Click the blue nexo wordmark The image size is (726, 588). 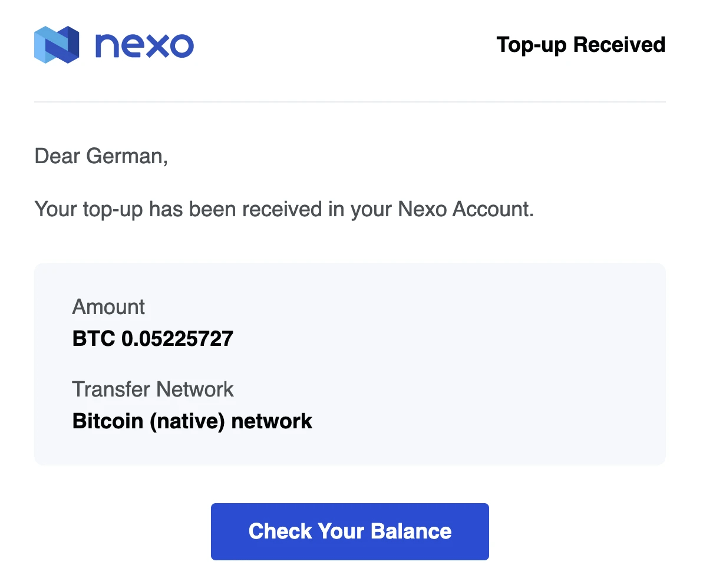(144, 45)
